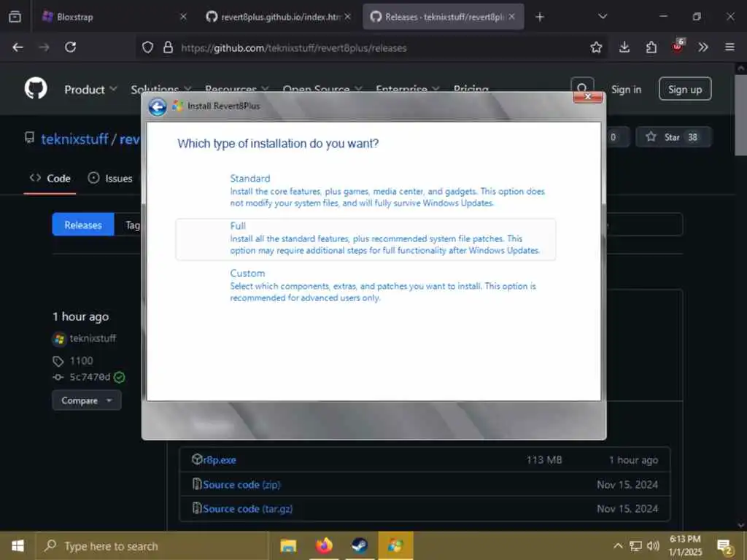Select the Revert8Plus installer taskbar icon
747x560 pixels.
(x=395, y=545)
